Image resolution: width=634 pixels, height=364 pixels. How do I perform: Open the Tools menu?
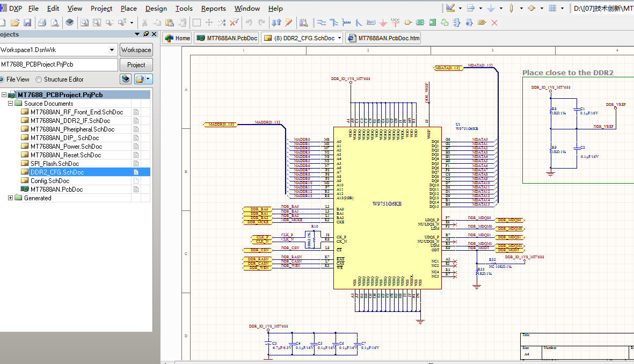[184, 8]
